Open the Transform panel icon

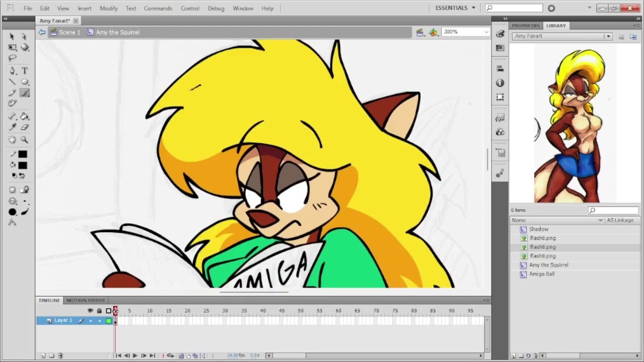click(500, 97)
